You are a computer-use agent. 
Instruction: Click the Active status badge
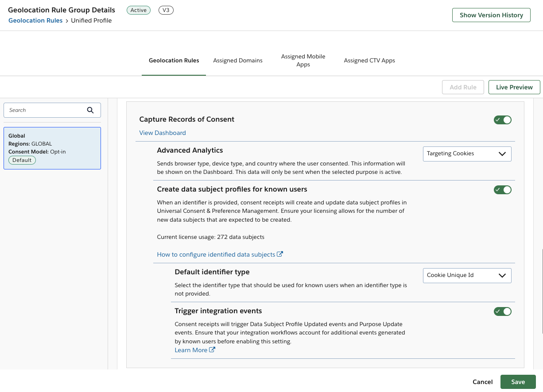point(138,10)
